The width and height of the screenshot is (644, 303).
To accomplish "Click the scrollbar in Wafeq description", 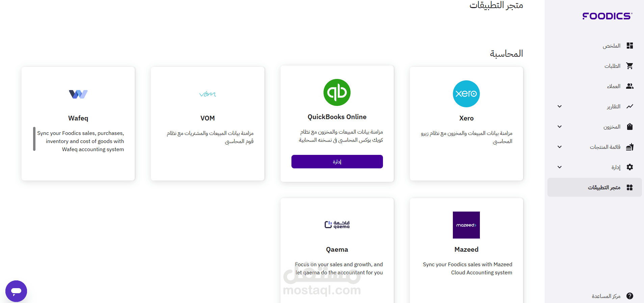I will tap(34, 139).
